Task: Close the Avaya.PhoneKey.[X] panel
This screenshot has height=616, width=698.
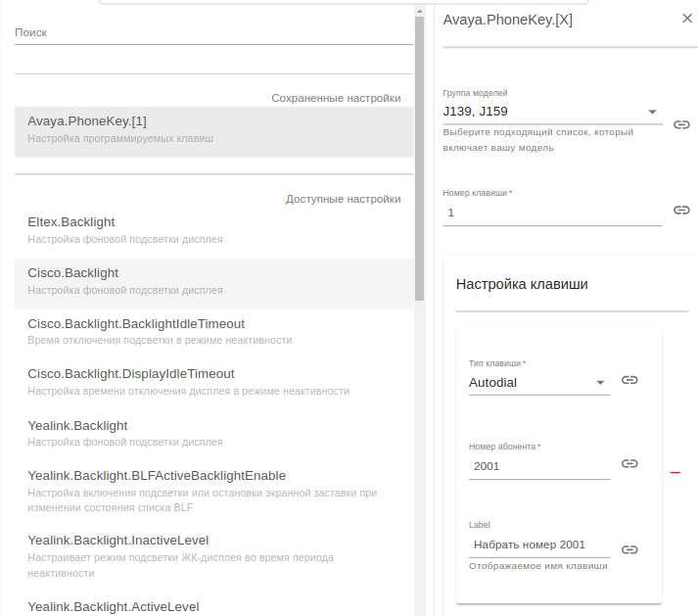Action: click(686, 18)
